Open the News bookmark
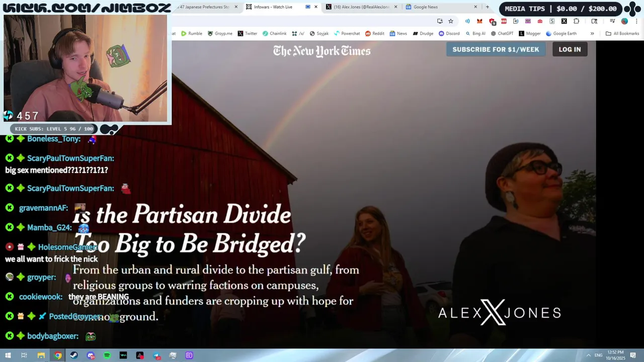 click(398, 34)
